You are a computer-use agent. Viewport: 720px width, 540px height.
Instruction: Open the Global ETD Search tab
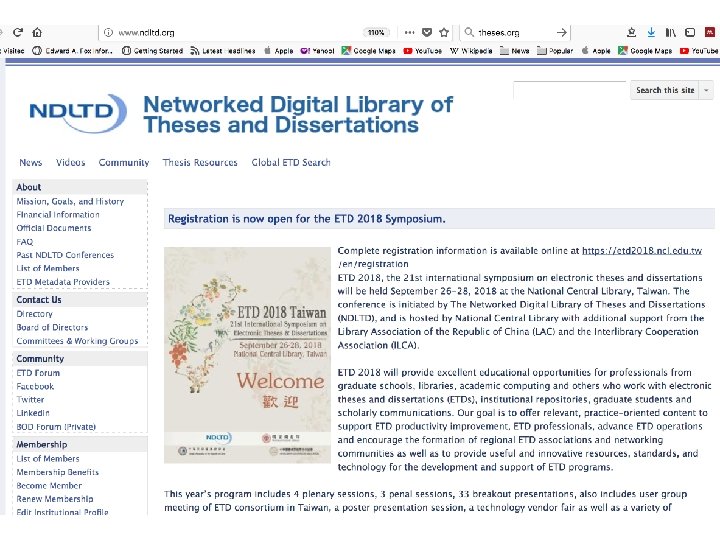pos(291,163)
